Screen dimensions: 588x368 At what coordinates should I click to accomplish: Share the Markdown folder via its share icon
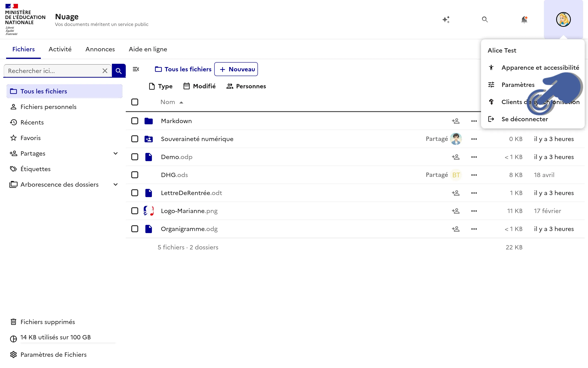455,121
